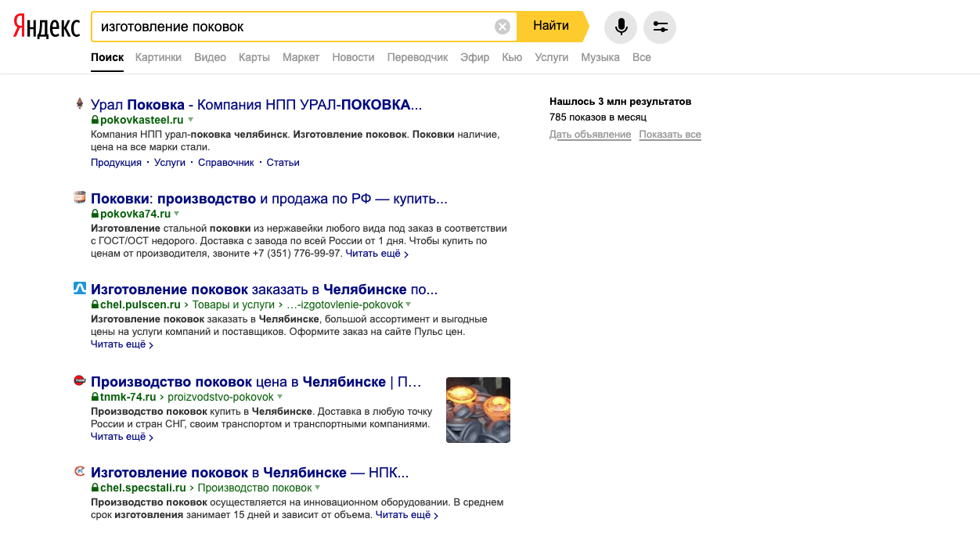Open the Продукция sitelink
This screenshot has width=980, height=540.
116,162
